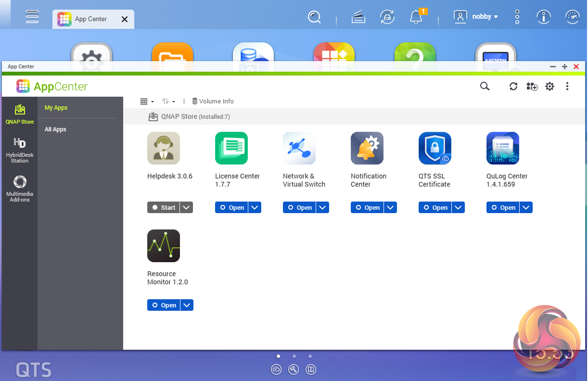Click the utility tools icon on bottom bar
This screenshot has width=588, height=381.
[x=294, y=369]
